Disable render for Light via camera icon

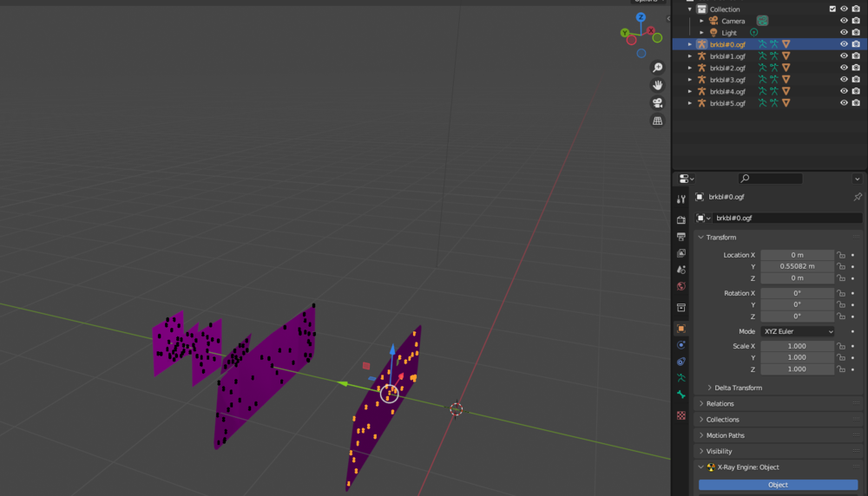856,33
